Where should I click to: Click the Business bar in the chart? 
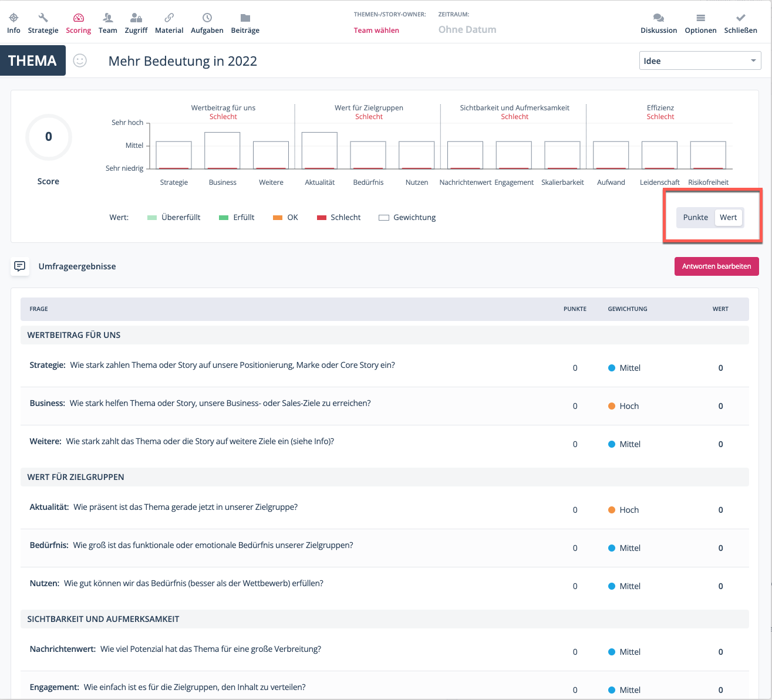[x=223, y=151]
